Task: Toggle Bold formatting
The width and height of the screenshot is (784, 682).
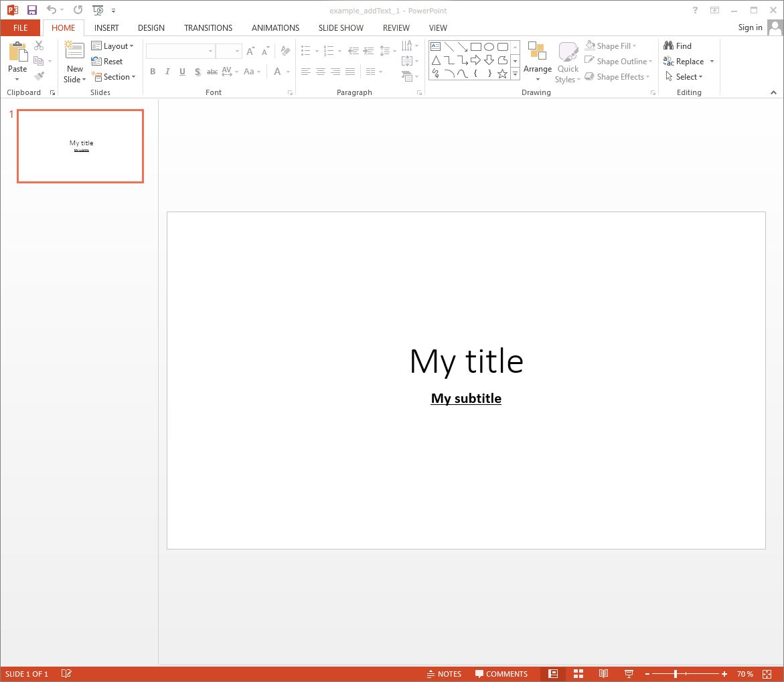Action: 153,72
